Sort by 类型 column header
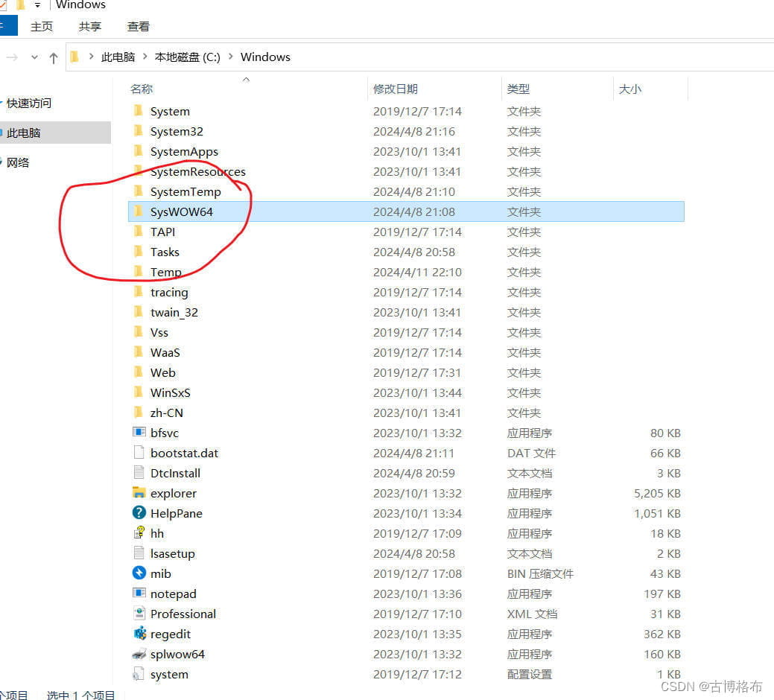The height and width of the screenshot is (700, 774). pos(518,89)
